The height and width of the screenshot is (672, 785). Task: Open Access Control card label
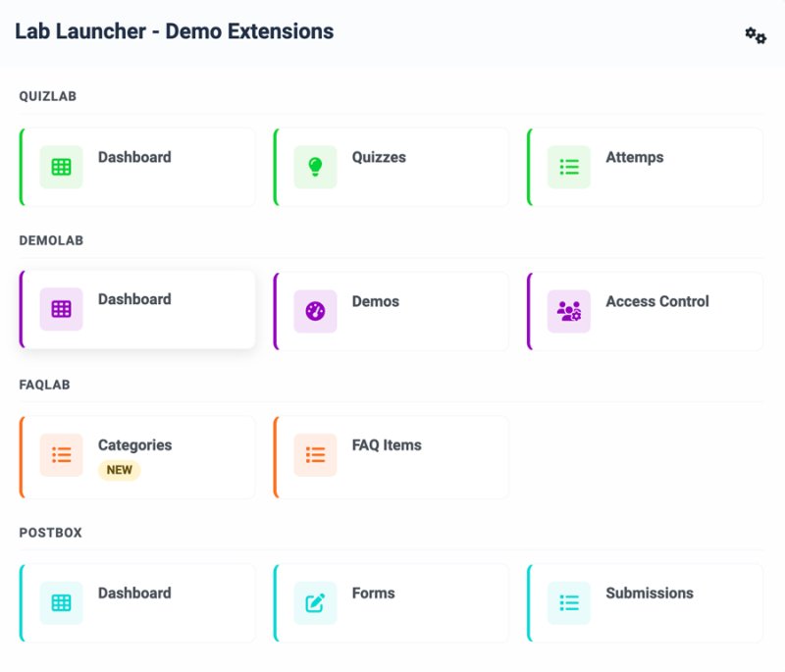[657, 301]
